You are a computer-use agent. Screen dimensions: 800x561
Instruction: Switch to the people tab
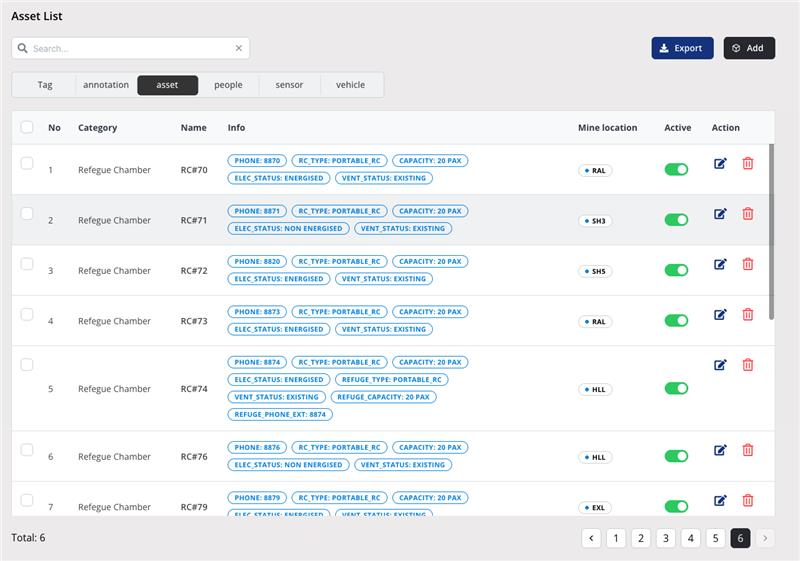point(228,85)
